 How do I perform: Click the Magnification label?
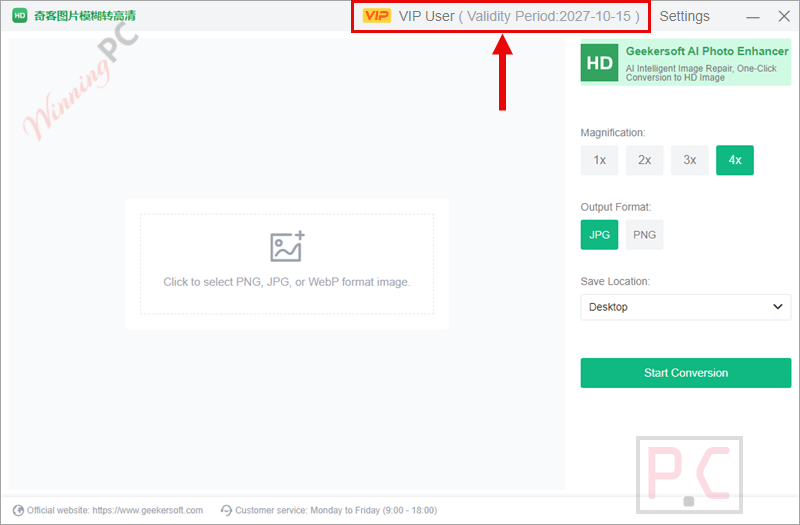(613, 133)
